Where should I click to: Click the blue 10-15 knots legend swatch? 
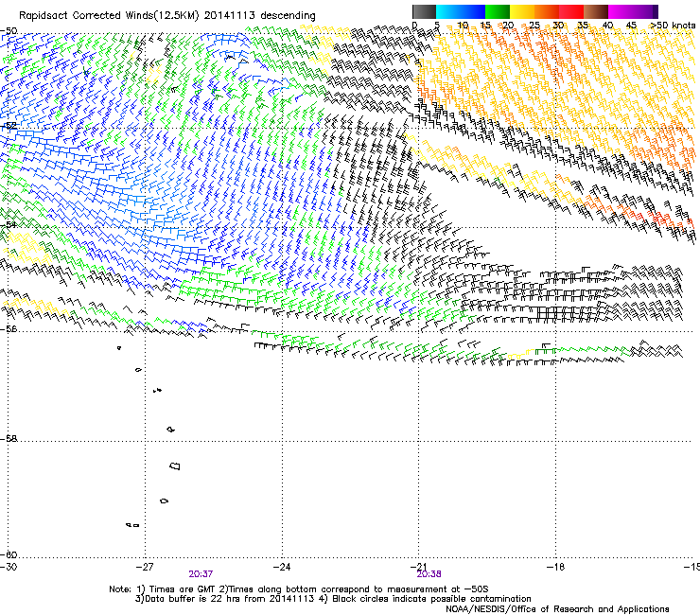tap(473, 11)
